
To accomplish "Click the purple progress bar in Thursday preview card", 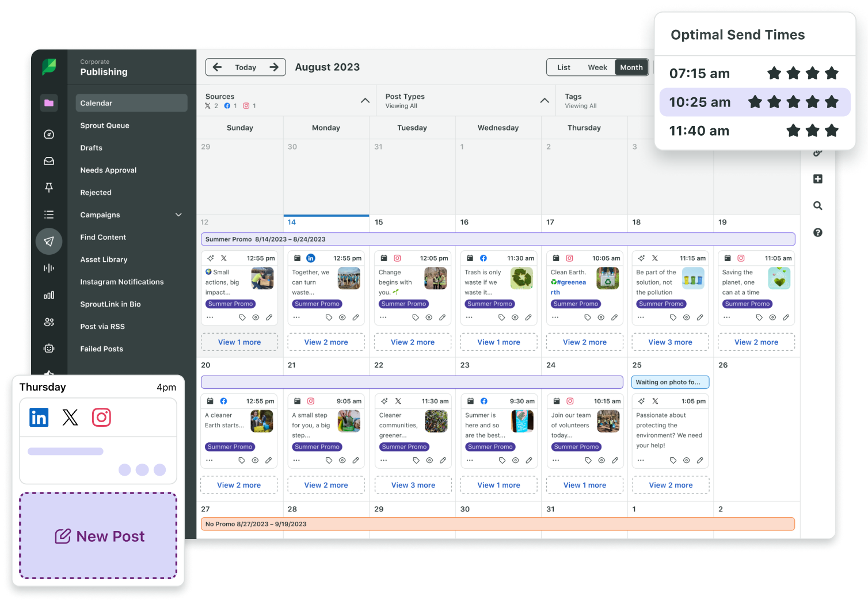I will point(65,451).
